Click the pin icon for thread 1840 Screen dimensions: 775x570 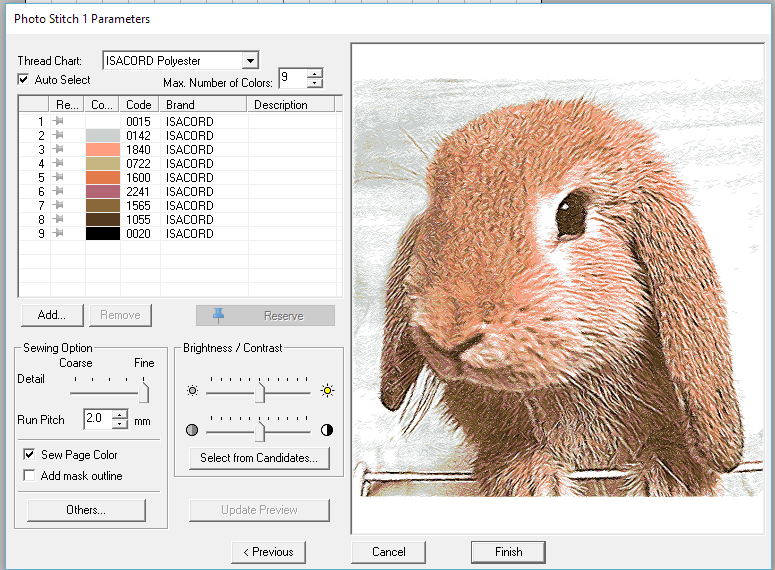click(58, 150)
